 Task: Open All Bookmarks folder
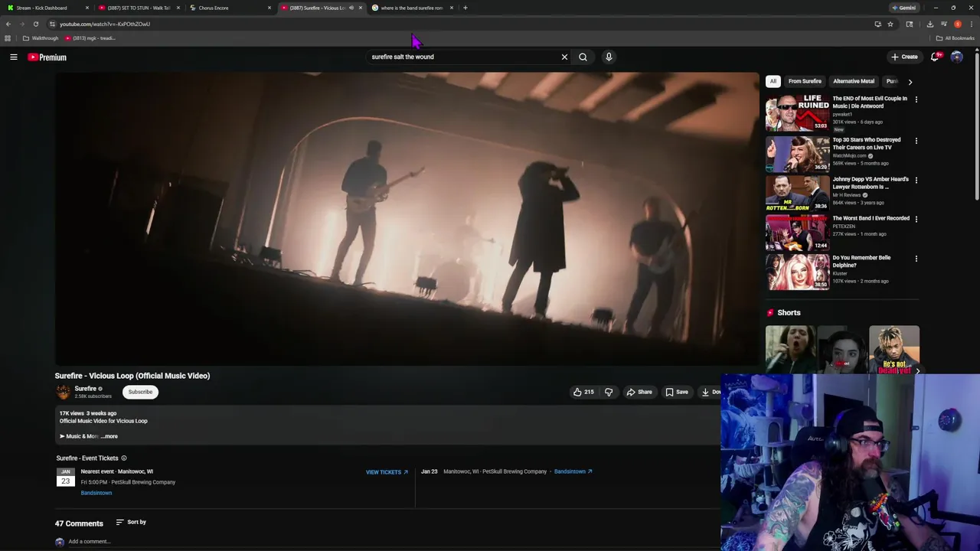(955, 38)
